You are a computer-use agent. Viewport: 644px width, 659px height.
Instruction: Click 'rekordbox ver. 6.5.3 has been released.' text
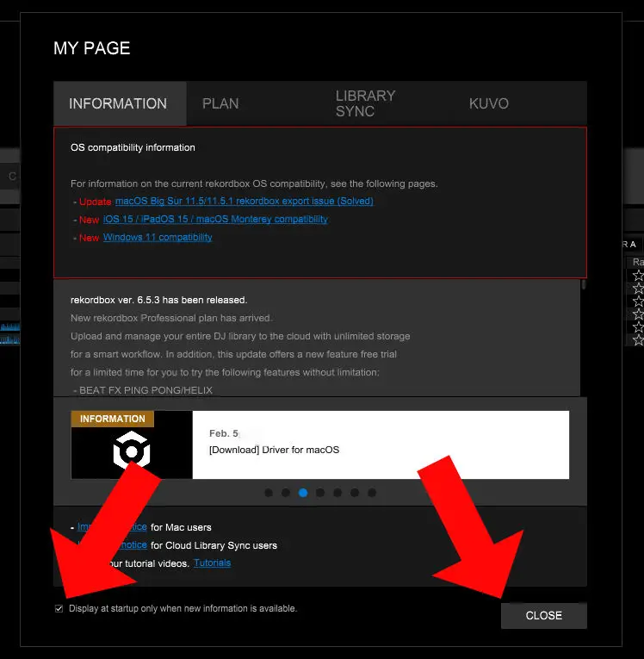click(x=158, y=300)
